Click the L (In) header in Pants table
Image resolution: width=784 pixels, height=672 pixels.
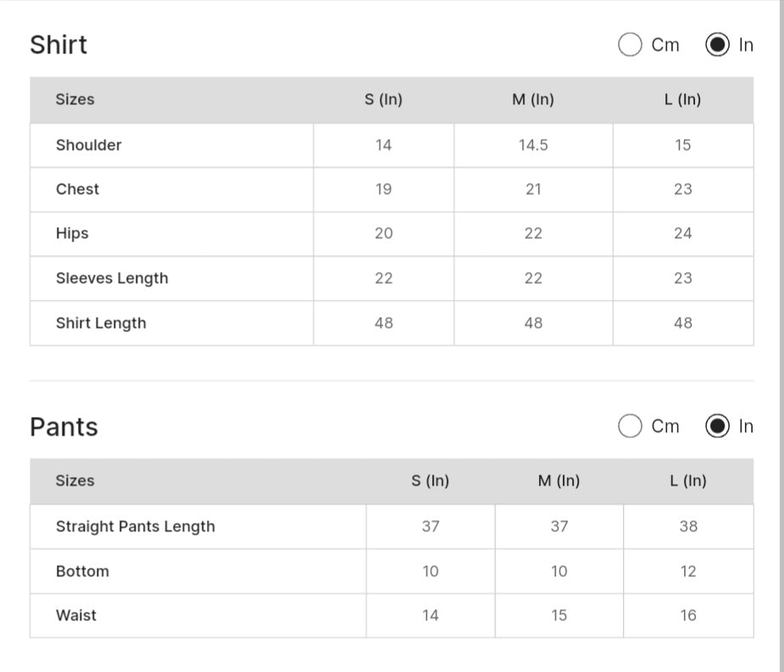(687, 480)
